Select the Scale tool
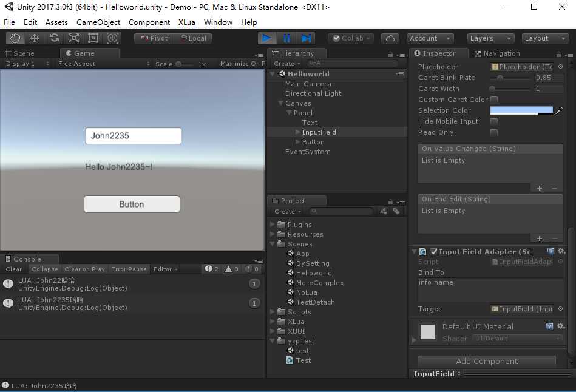The image size is (576, 392). coord(74,38)
